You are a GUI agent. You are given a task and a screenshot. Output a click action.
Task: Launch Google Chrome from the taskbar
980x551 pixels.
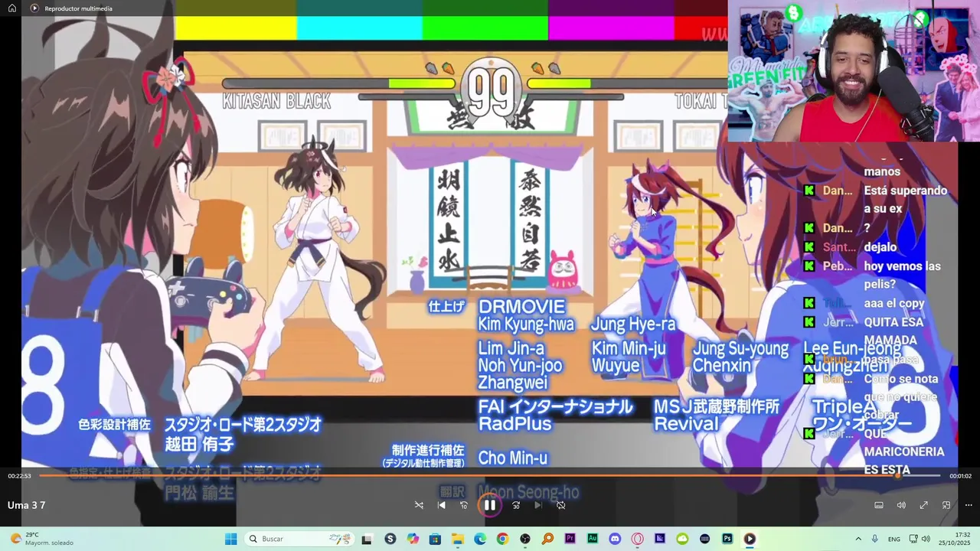[502, 539]
